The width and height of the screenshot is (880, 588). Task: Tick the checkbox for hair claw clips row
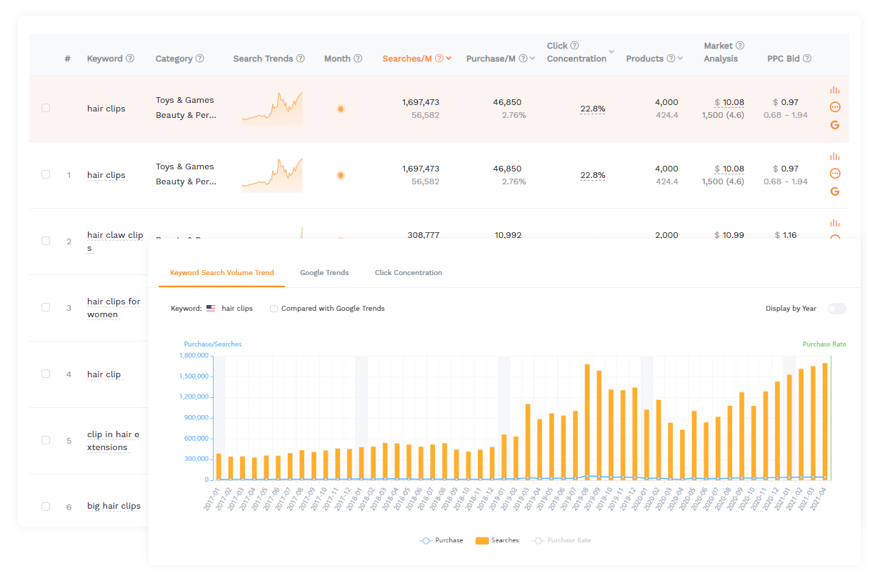point(46,241)
